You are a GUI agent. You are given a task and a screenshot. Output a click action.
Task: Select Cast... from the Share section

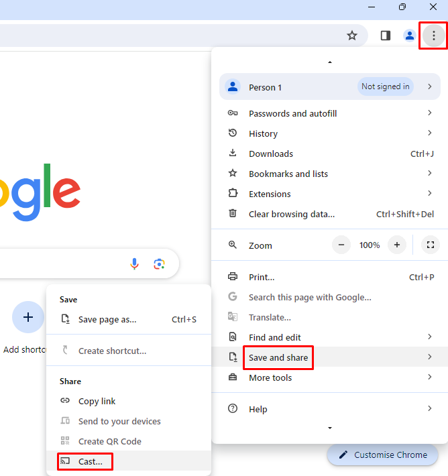(x=90, y=461)
